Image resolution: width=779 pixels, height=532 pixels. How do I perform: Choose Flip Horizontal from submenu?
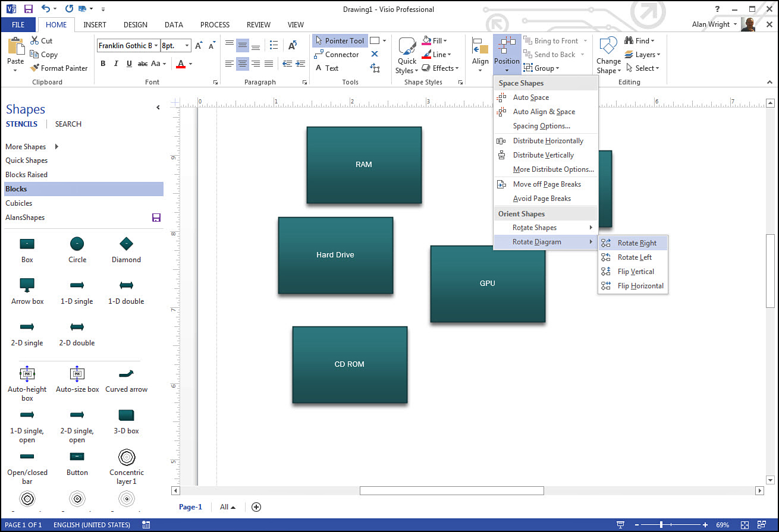pos(633,286)
